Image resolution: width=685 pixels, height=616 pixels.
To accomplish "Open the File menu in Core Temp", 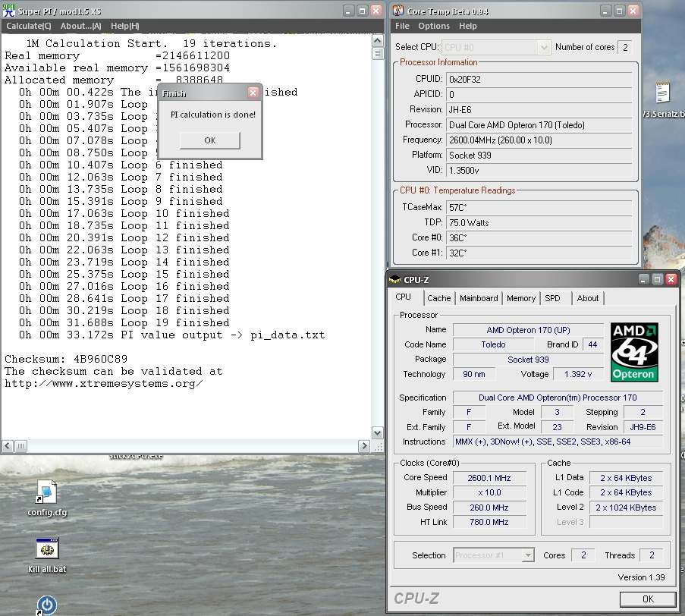I will [402, 26].
